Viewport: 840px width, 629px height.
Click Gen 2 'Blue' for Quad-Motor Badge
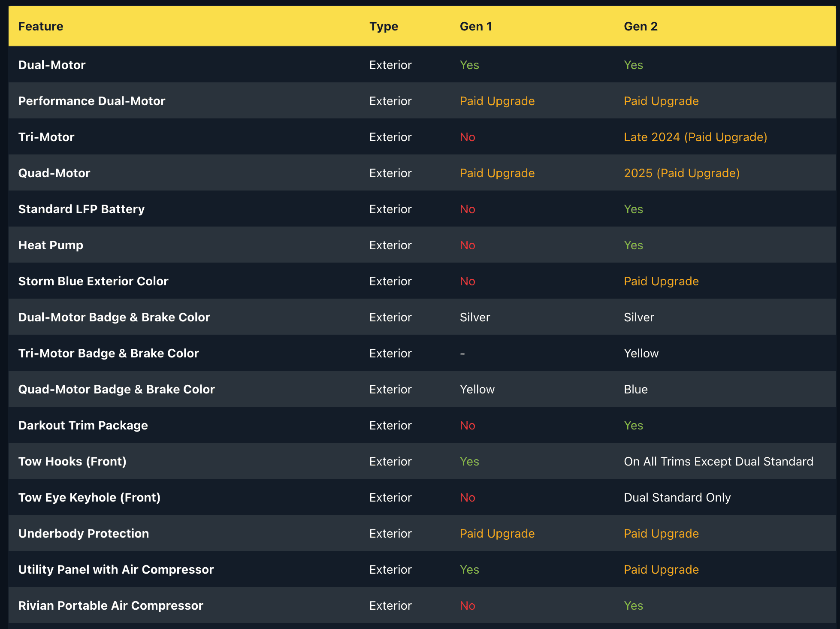click(x=636, y=389)
